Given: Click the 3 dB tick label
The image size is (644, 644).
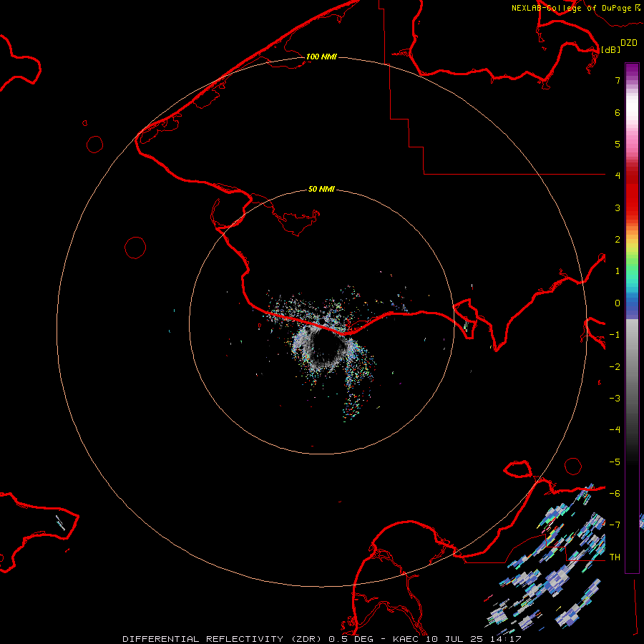Looking at the screenshot, I should click(618, 208).
